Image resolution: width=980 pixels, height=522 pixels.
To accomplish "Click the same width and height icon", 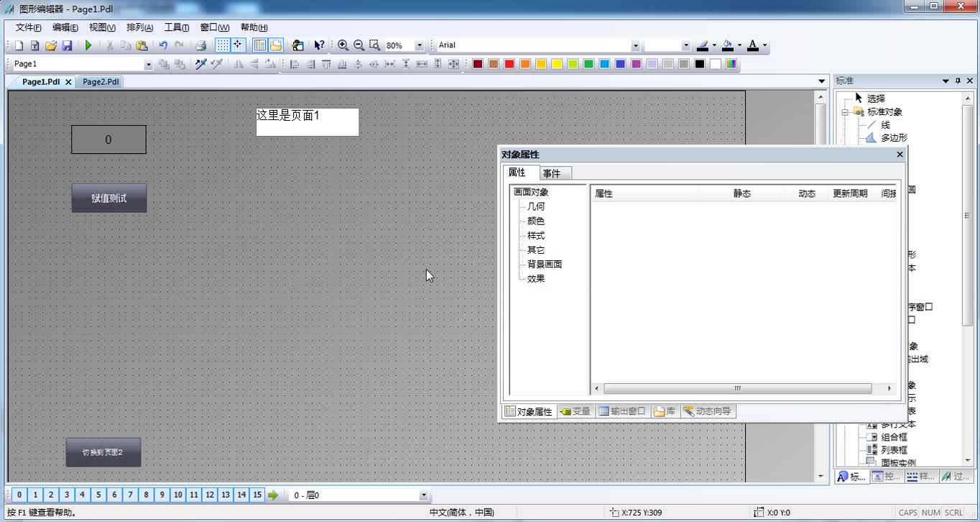I will point(453,64).
